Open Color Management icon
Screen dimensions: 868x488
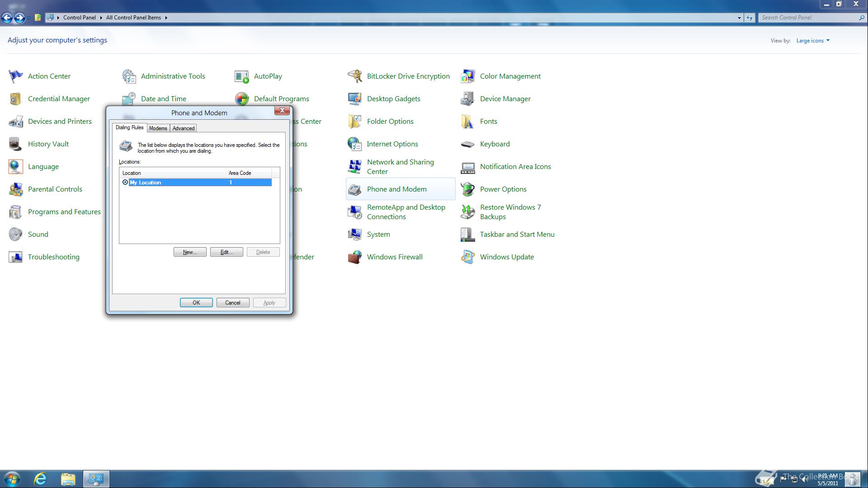pyautogui.click(x=468, y=76)
